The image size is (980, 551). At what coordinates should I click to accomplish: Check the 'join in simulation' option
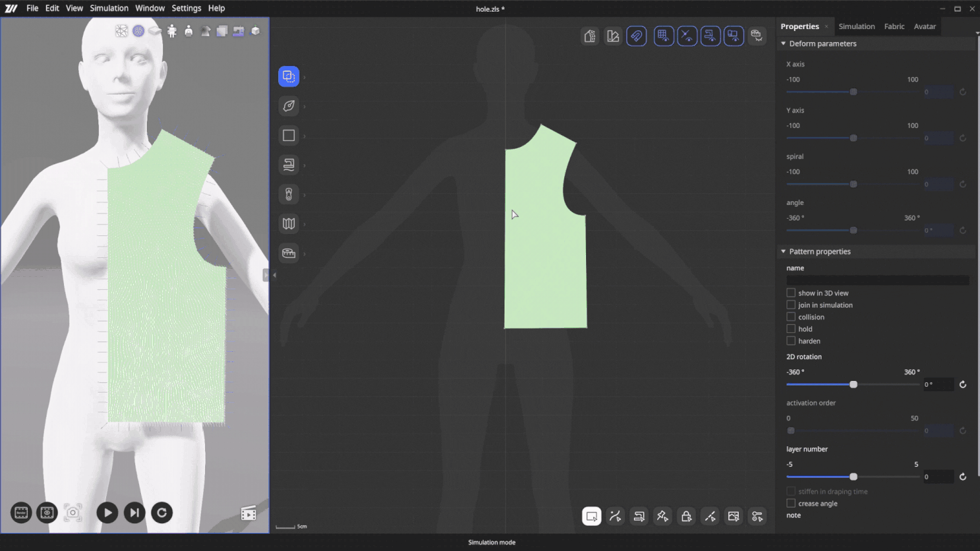click(790, 305)
